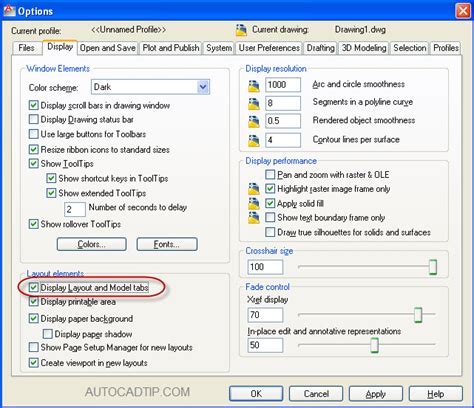
Task: Click the Apply button
Action: (x=376, y=394)
